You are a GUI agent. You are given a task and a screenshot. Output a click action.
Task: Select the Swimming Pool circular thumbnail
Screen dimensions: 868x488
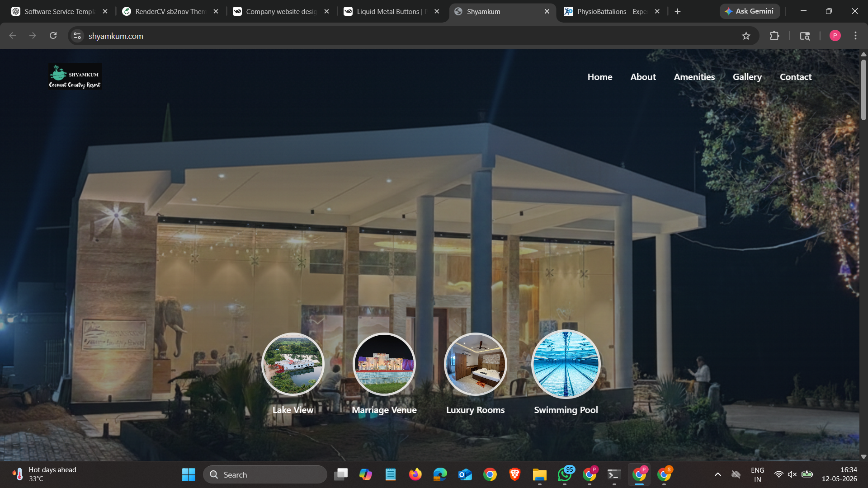coord(566,364)
